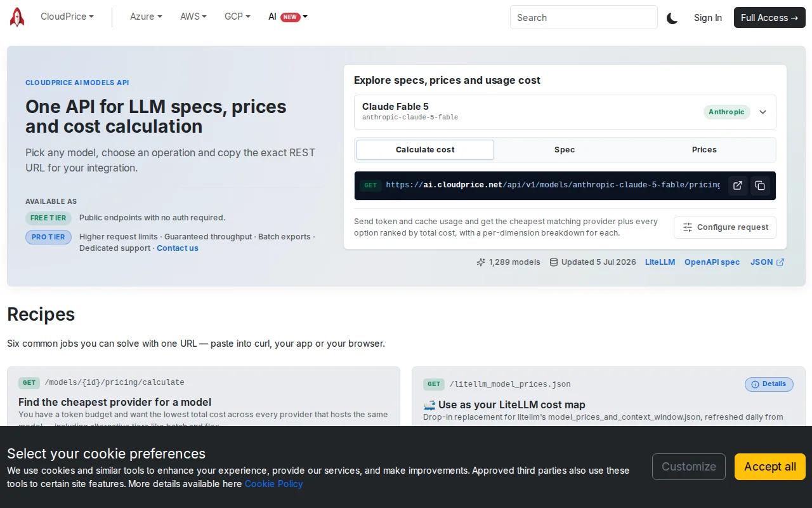Open the Claude Fable 5 model combo box
Screen dimensions: 812x508
pos(565,112)
